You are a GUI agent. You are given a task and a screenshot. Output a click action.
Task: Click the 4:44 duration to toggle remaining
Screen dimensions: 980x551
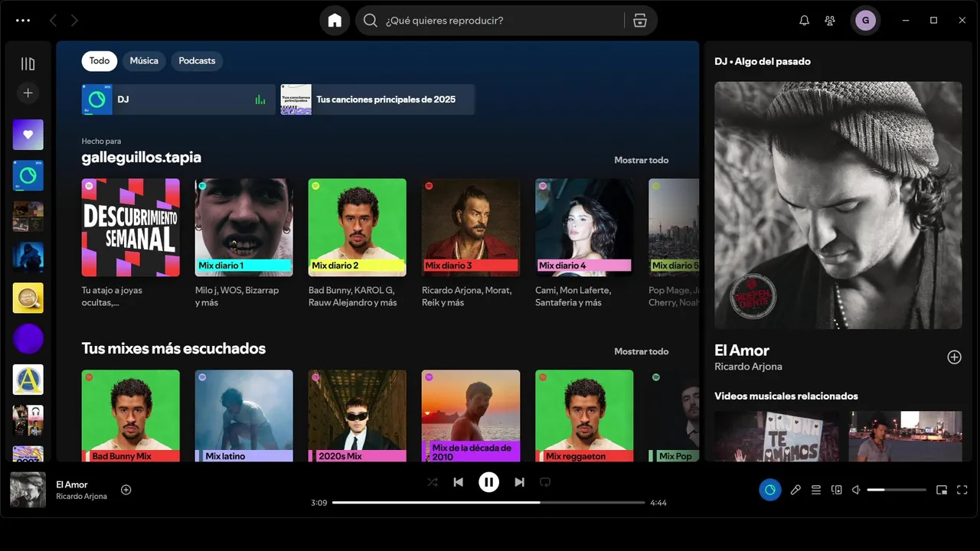658,503
